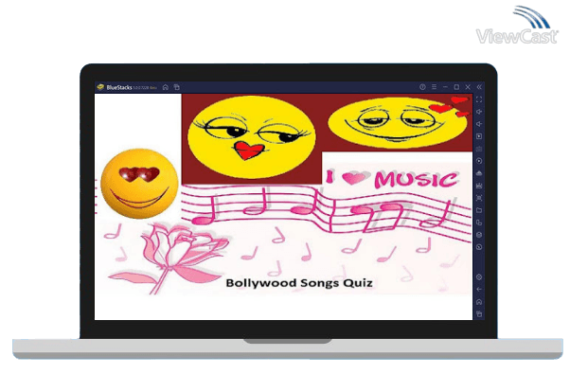Click the Android recents icon at sidebar bottom
This screenshot has height=392, width=570.
point(479,313)
